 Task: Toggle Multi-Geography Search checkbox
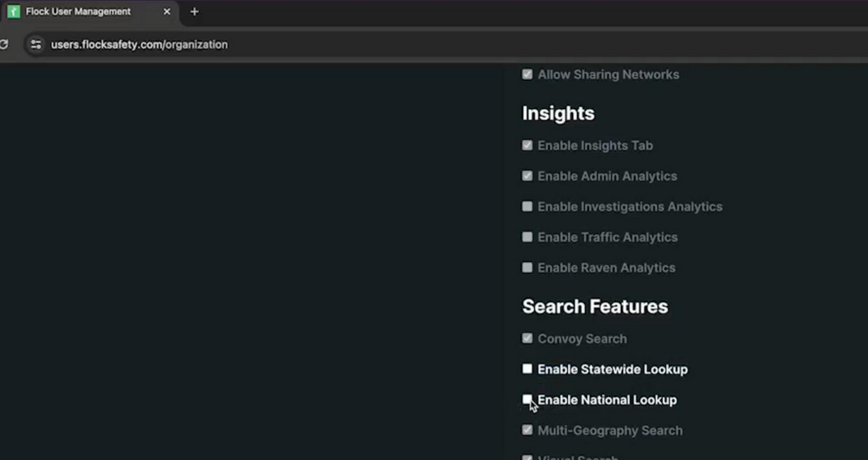(x=527, y=430)
